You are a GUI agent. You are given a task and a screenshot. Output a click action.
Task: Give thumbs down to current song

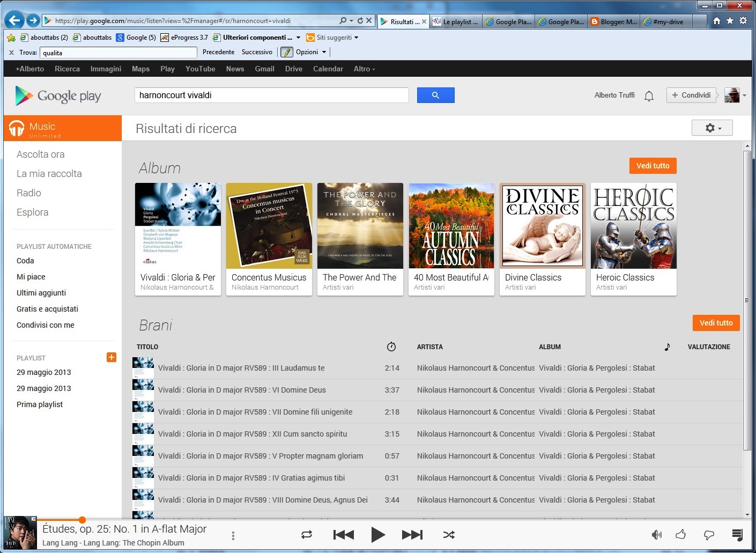(709, 535)
